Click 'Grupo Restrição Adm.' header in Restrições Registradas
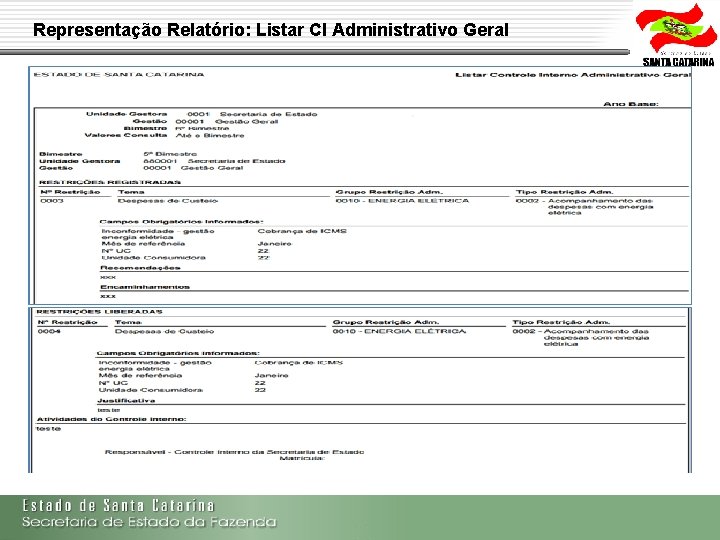 click(x=389, y=192)
